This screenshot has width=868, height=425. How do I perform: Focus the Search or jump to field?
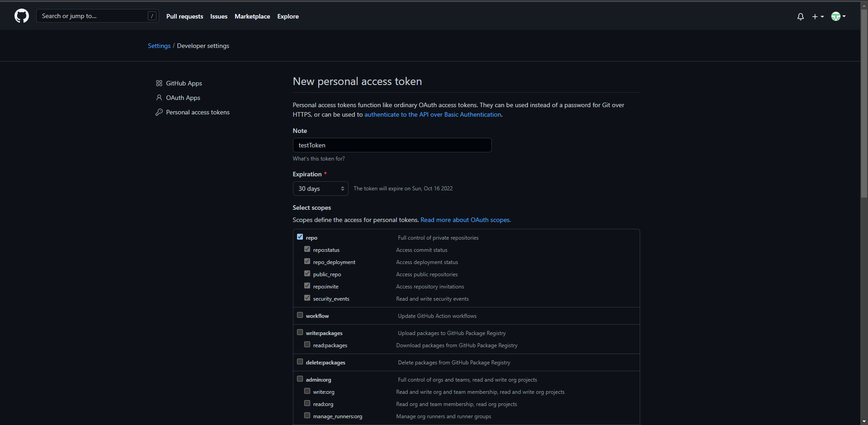(x=98, y=16)
